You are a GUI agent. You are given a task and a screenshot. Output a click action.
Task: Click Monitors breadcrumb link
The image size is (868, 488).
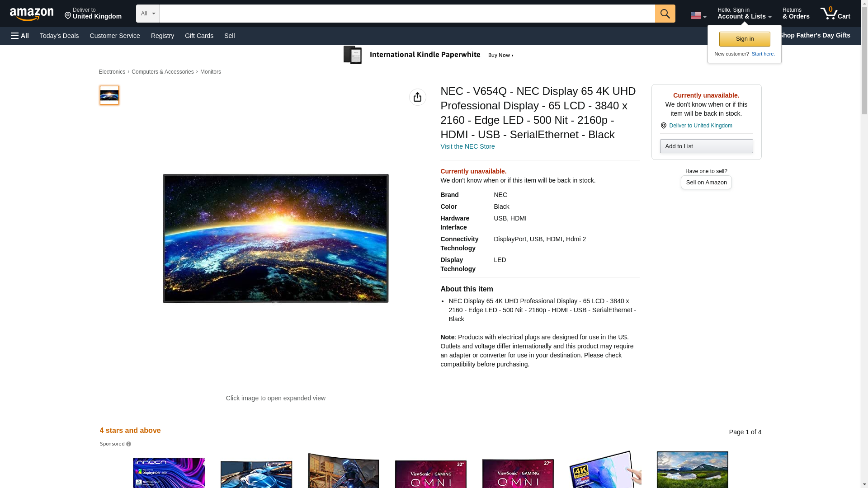tap(210, 72)
